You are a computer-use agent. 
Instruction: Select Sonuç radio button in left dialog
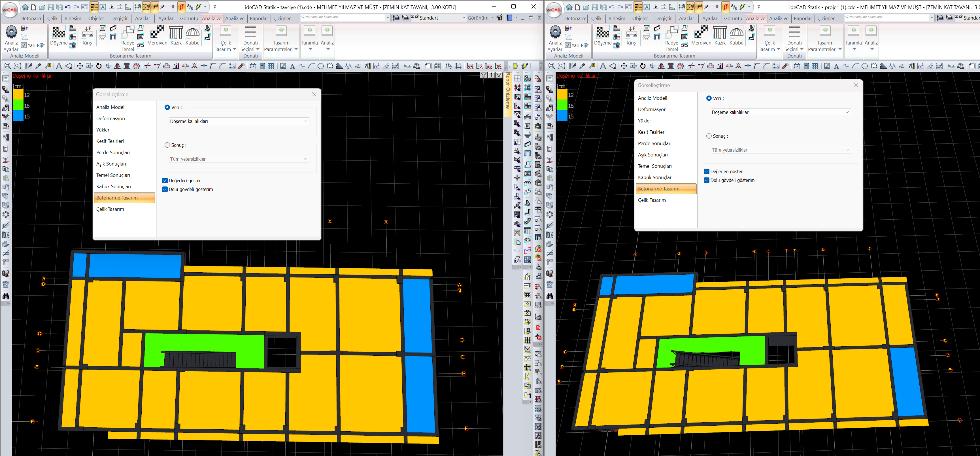coord(167,145)
